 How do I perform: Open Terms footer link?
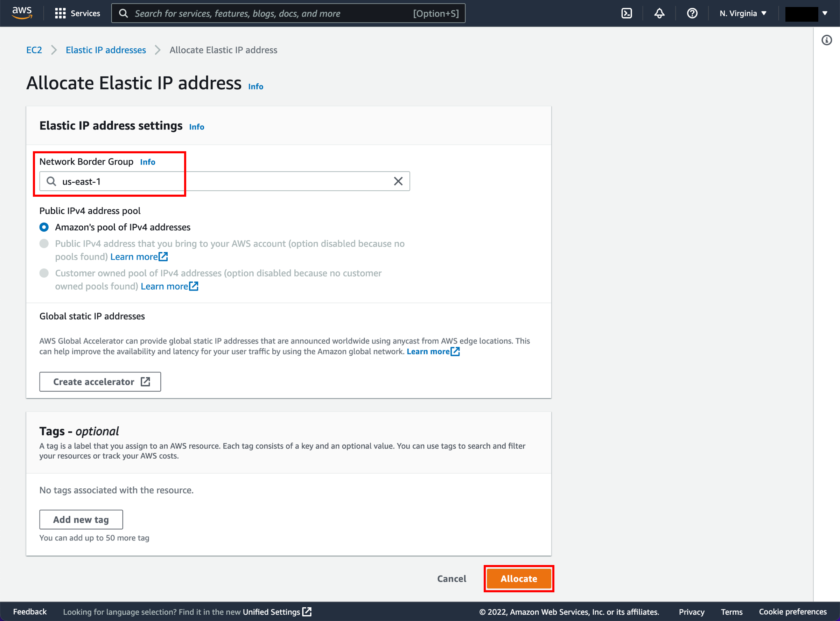[731, 612]
